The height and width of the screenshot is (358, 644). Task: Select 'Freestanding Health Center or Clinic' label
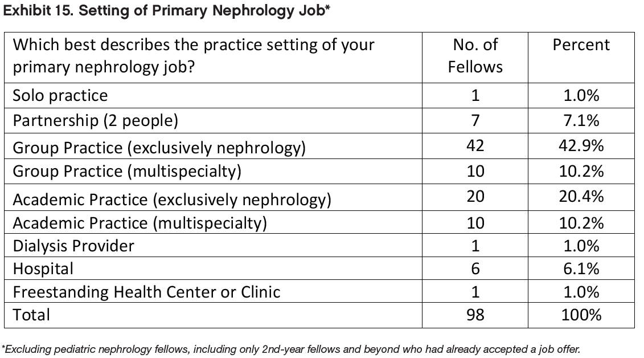click(x=146, y=292)
